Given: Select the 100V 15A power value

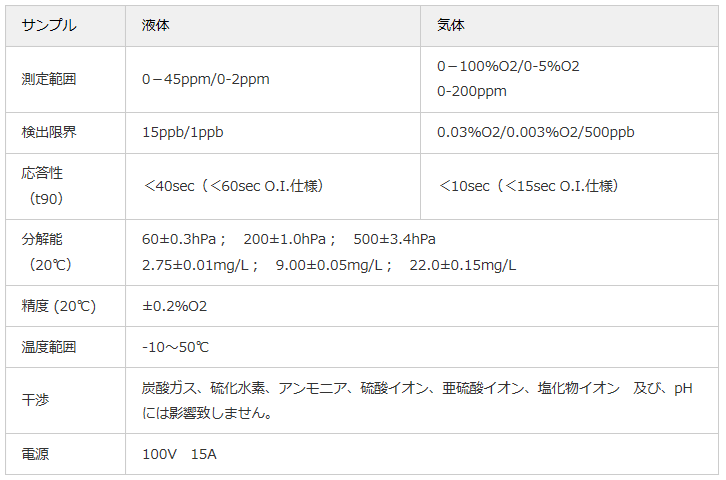Looking at the screenshot, I should click(x=179, y=454).
